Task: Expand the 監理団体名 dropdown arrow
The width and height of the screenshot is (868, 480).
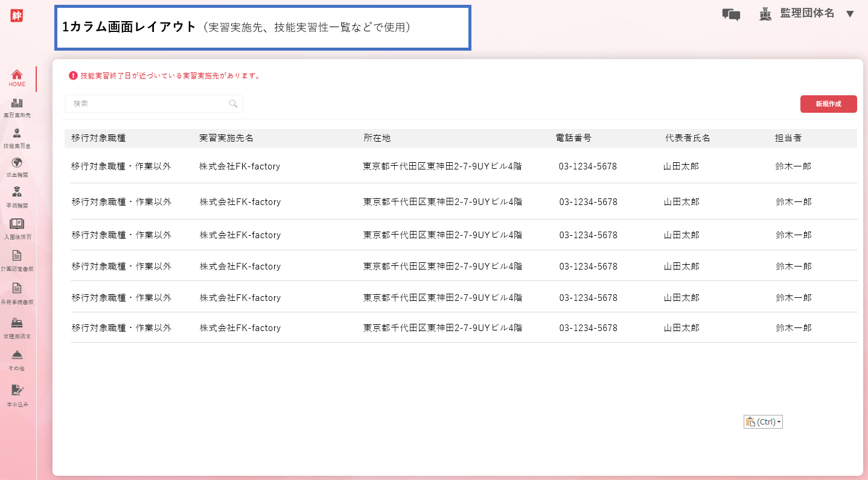Action: tap(850, 14)
